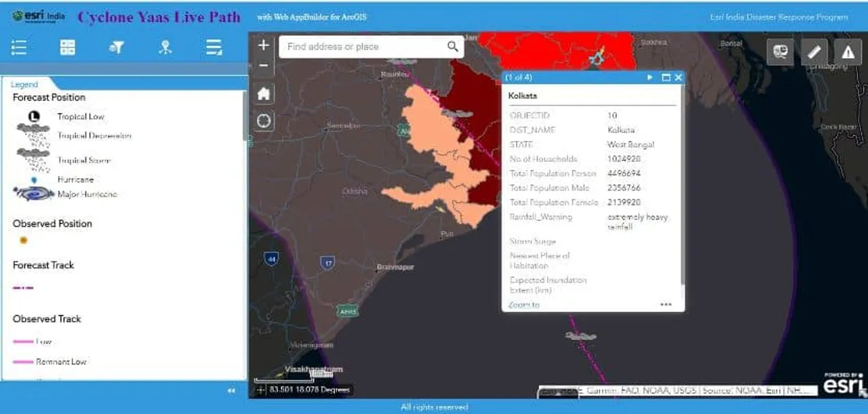
Task: Click the Find address or place field
Action: 362,47
